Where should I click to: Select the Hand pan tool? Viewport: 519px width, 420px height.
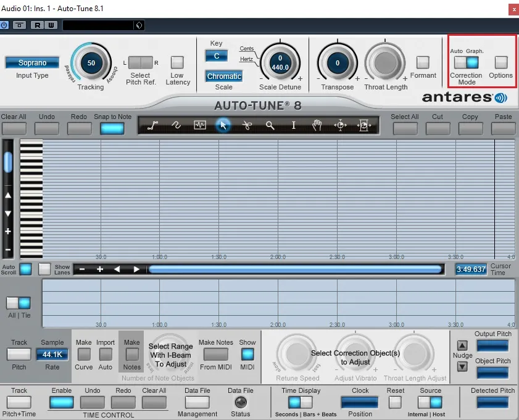coord(317,125)
